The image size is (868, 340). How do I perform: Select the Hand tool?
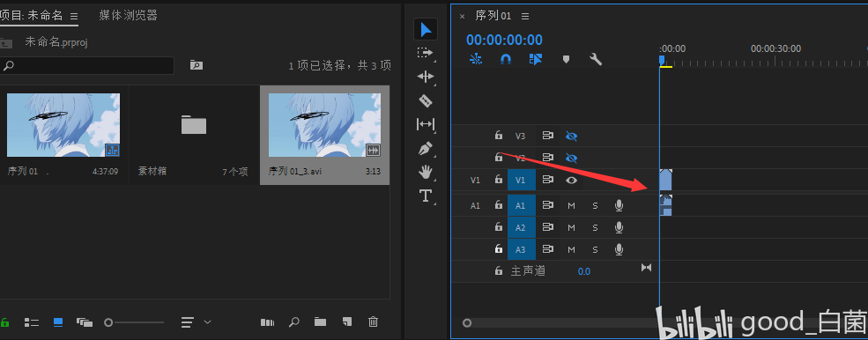click(425, 172)
